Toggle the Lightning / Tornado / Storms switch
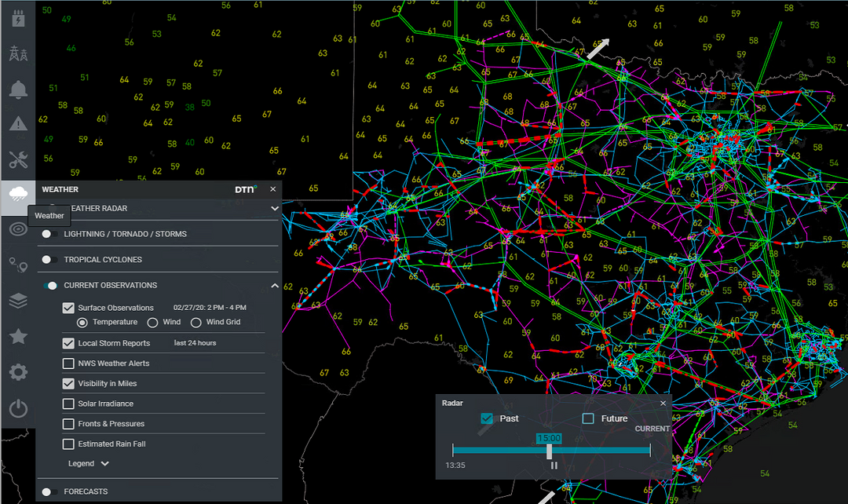This screenshot has width=848, height=504. click(x=49, y=234)
